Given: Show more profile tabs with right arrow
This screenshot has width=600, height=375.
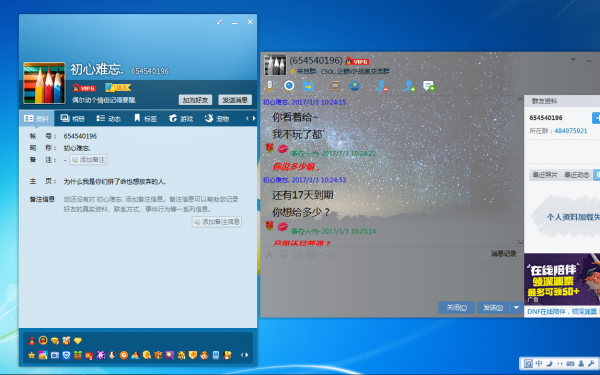Looking at the screenshot, I should tap(253, 119).
